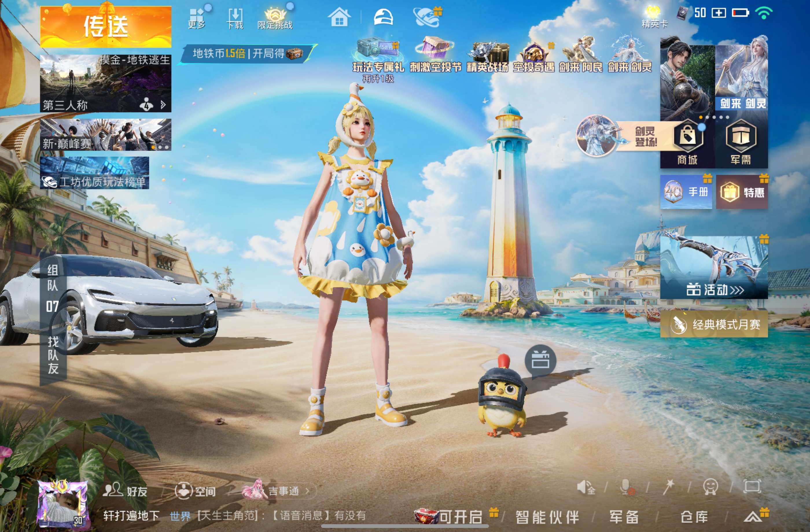Open the 经典模式月赛 banner button
The width and height of the screenshot is (810, 532).
point(714,324)
